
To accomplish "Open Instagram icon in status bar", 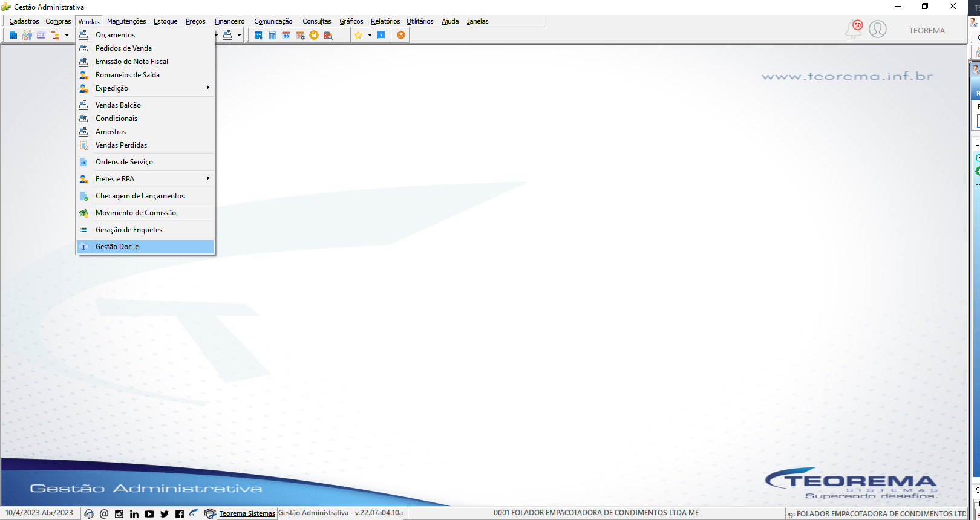I will coord(119,514).
